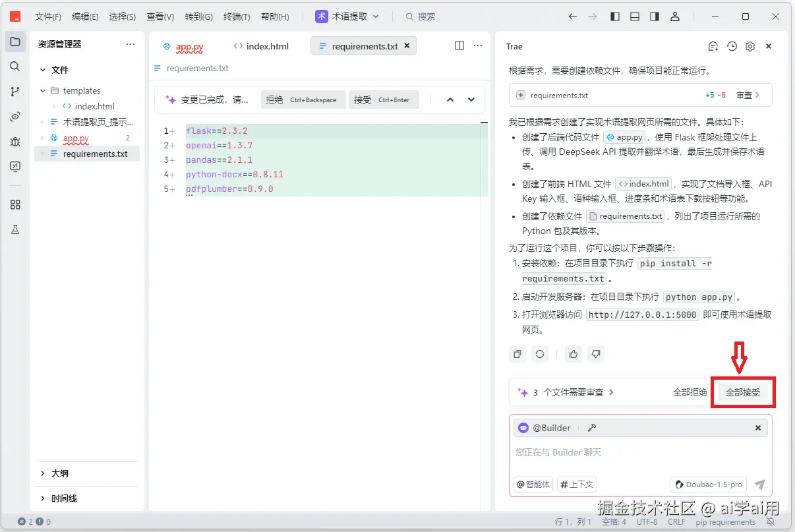Split the editor to the right
The image size is (795, 532).
tap(459, 45)
